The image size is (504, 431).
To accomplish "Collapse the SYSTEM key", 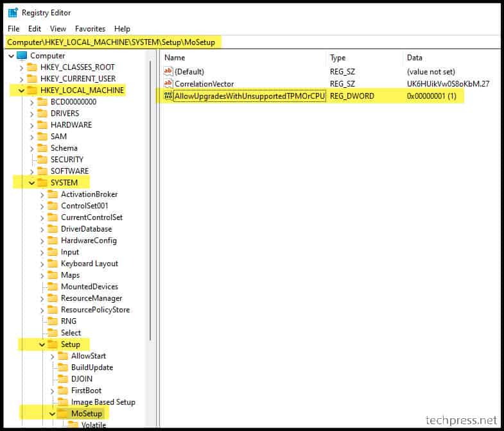I will (x=32, y=183).
